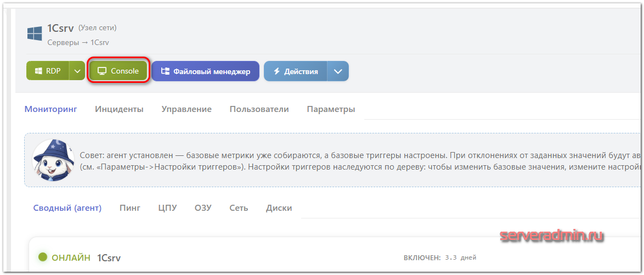Click the Windows logo beside the 1Csrv title

pyautogui.click(x=35, y=33)
